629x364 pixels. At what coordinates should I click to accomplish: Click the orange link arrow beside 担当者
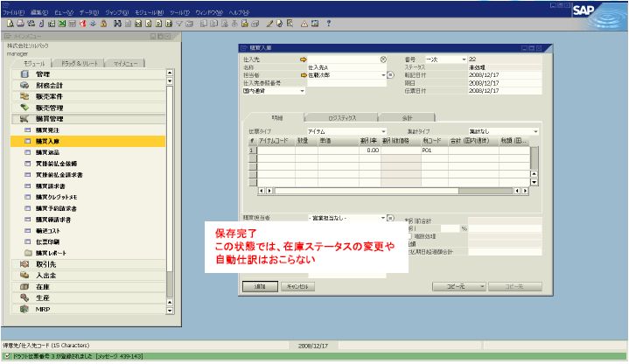point(304,75)
